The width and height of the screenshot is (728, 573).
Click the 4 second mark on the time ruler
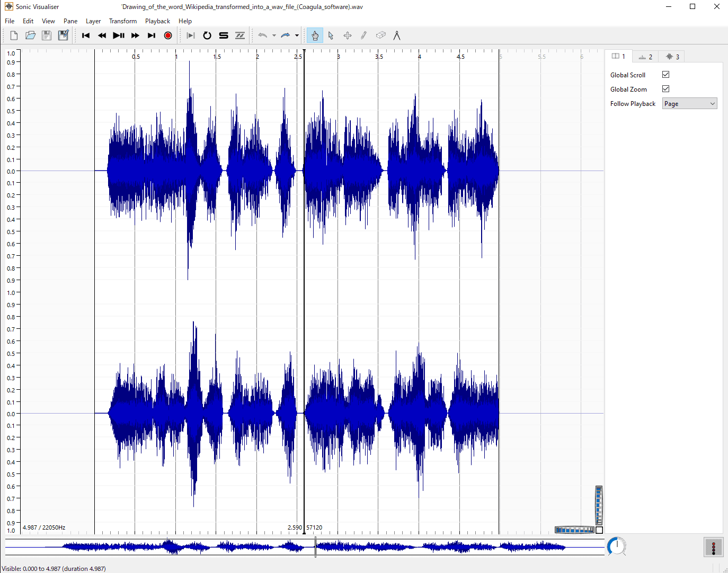coord(419,56)
